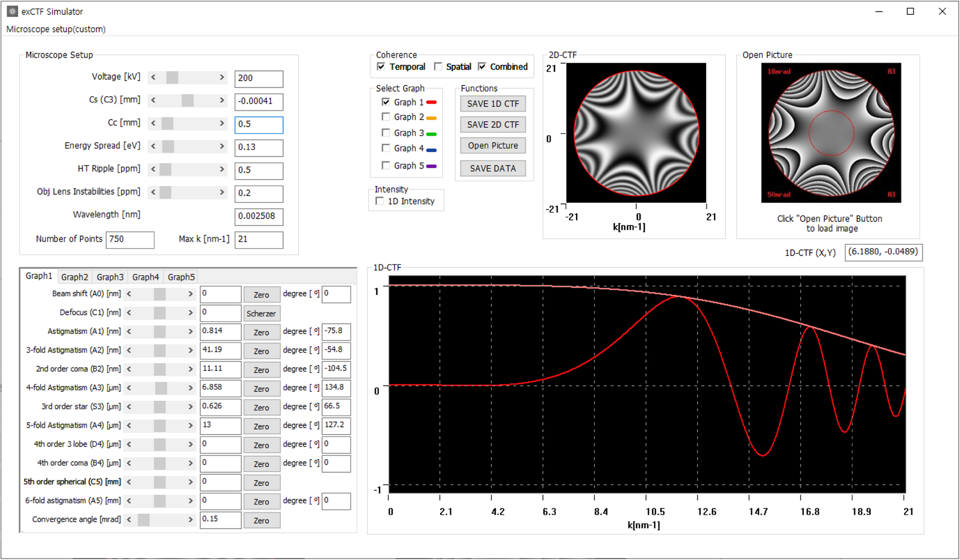Click Zero button for Astigmatism (A1)
The image size is (960, 560).
261,333
